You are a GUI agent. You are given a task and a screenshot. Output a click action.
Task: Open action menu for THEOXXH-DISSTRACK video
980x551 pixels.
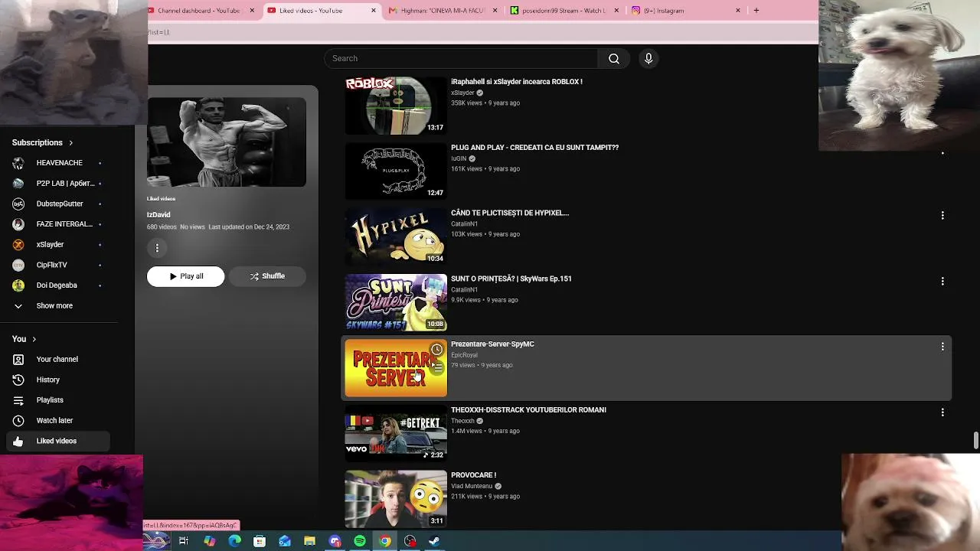point(942,412)
